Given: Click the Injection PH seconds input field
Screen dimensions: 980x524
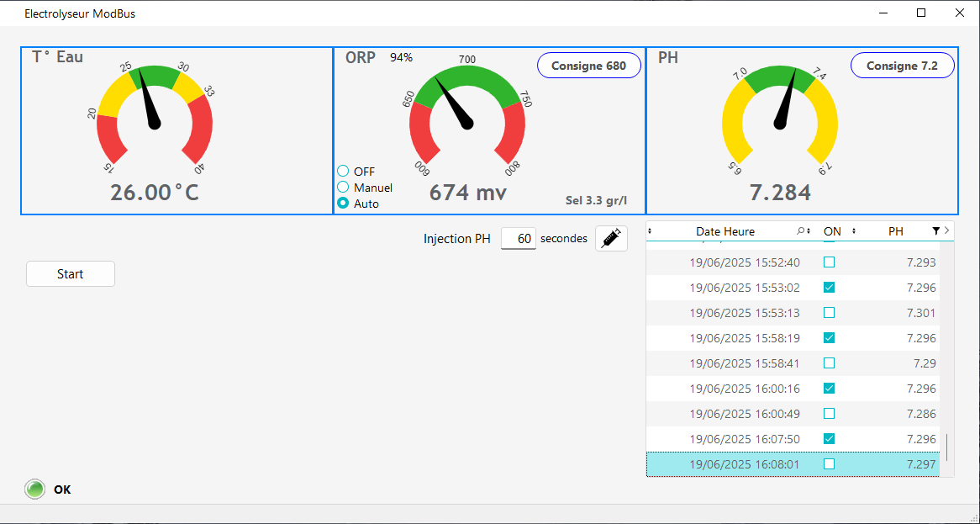Looking at the screenshot, I should [x=519, y=239].
